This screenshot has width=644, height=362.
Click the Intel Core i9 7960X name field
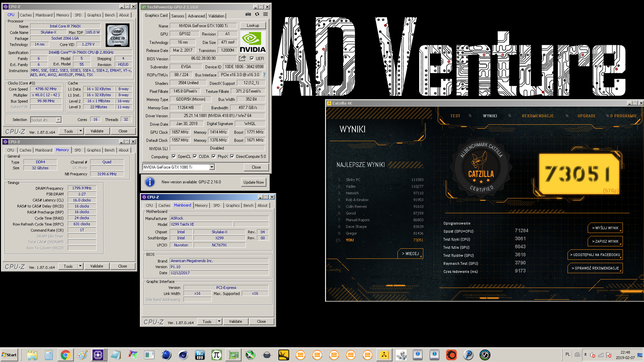65,26
